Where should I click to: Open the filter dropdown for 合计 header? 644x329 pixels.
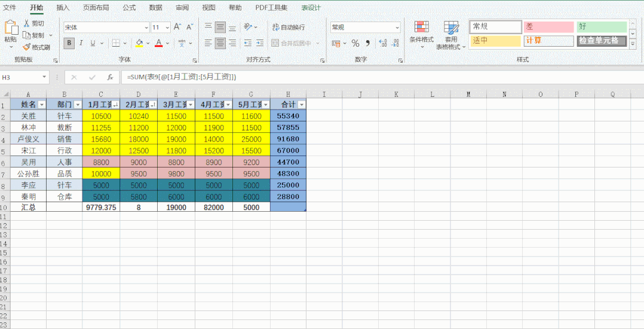[302, 105]
